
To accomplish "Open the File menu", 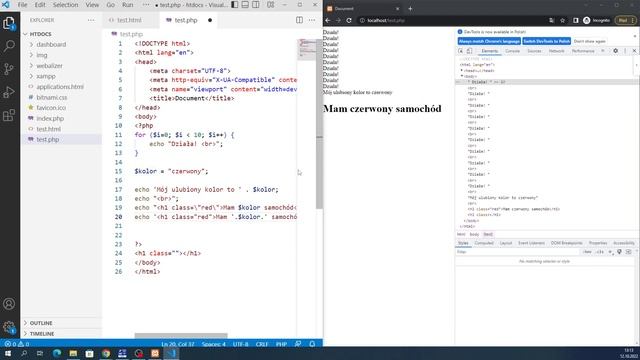I will (22, 5).
